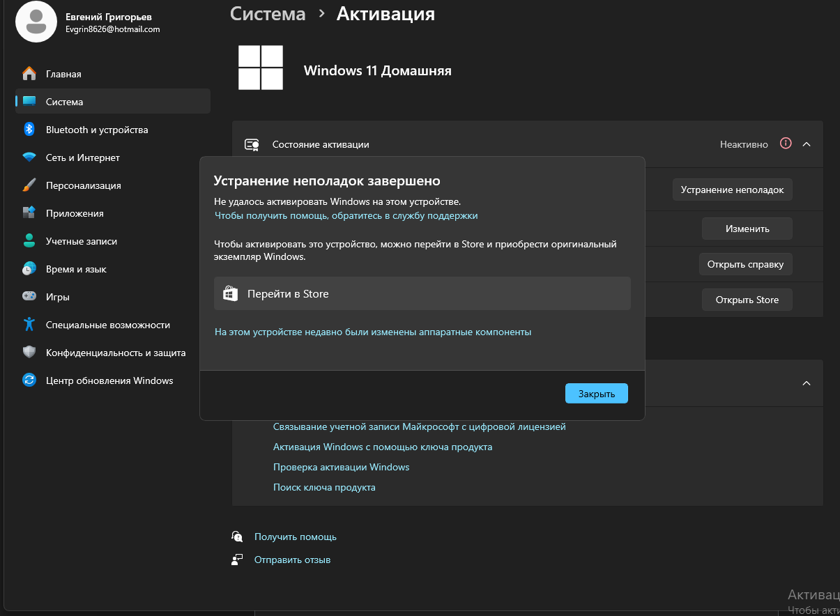Screen dimensions: 840x616
Task: Click the red info icon beside Неактивно
Action: [x=786, y=144]
